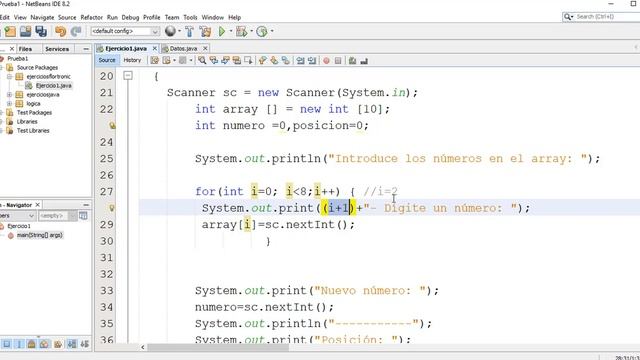The image size is (640, 360).
Task: Click the Debug Project icon
Action: point(242,31)
